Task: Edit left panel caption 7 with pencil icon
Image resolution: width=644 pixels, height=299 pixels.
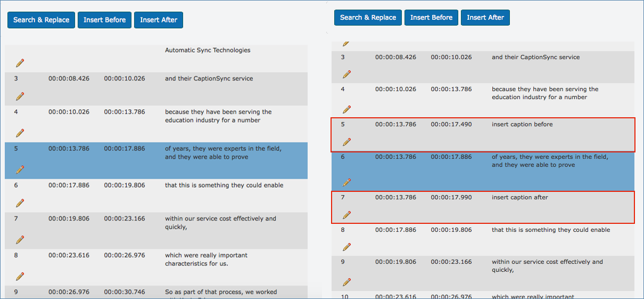Action: click(x=20, y=239)
